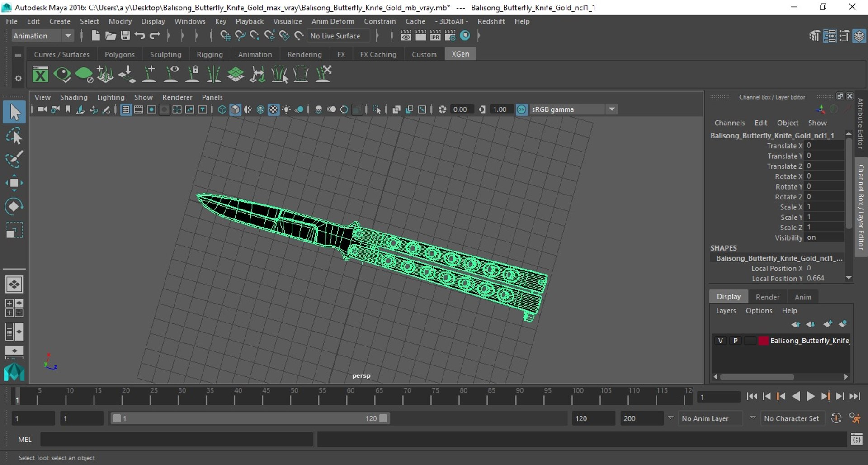Click the XGen window shelf icon
Screen dimensions: 868x465
click(x=40, y=74)
